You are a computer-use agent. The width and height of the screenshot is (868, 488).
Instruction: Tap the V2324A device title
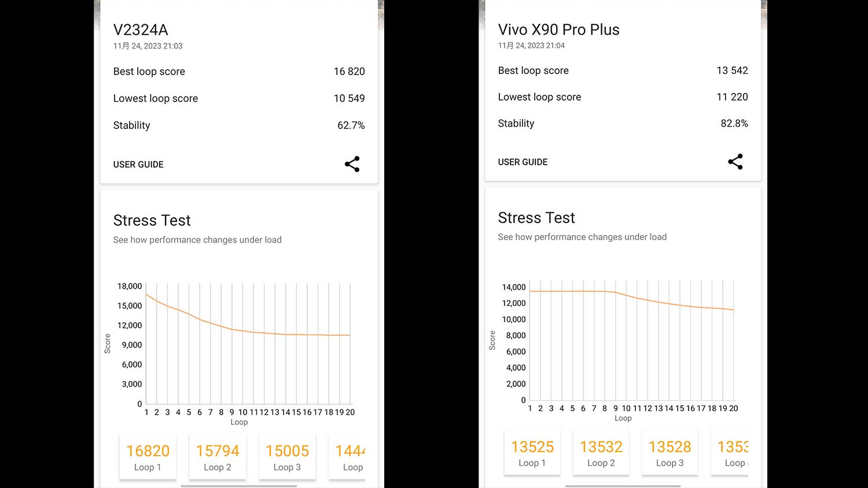tap(141, 30)
